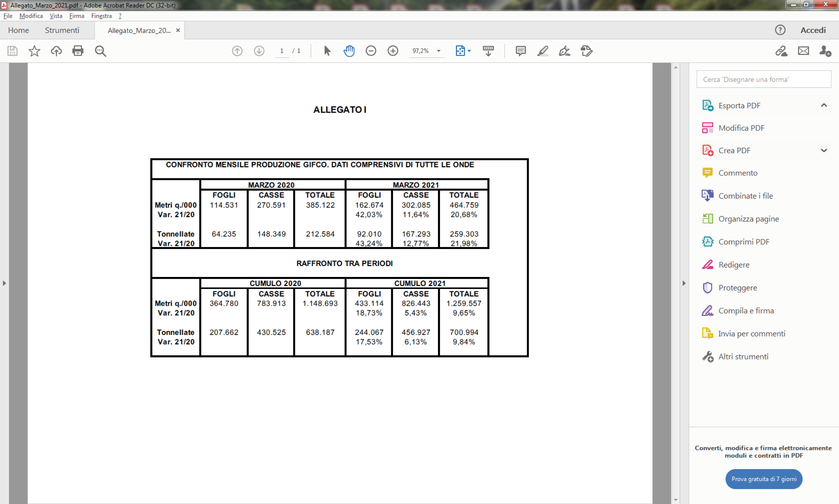
Task: Click the Cerca 'Disegnare una forma' search box
Action: pos(764,79)
